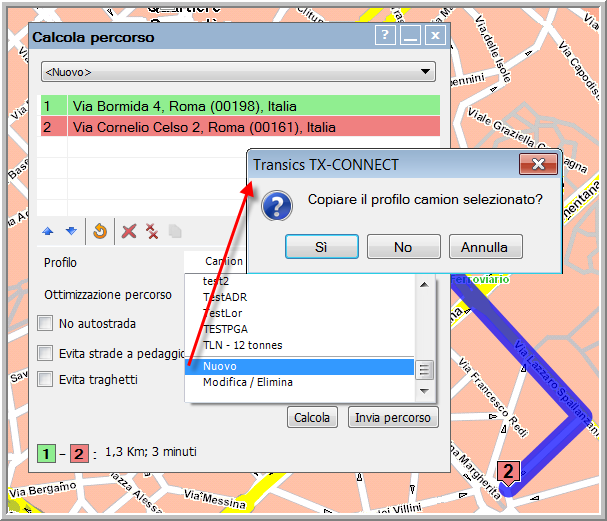This screenshot has height=521, width=607.
Task: Delete all waypoints with double red X icon
Action: pos(152,231)
